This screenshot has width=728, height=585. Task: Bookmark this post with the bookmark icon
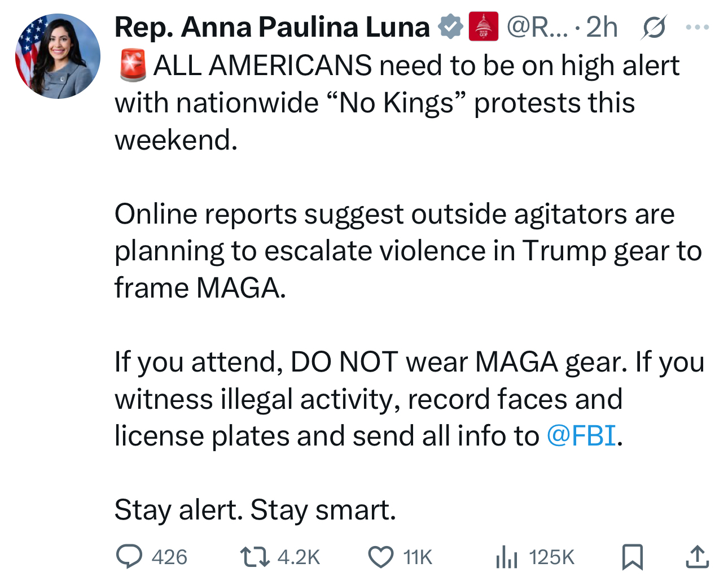[632, 557]
